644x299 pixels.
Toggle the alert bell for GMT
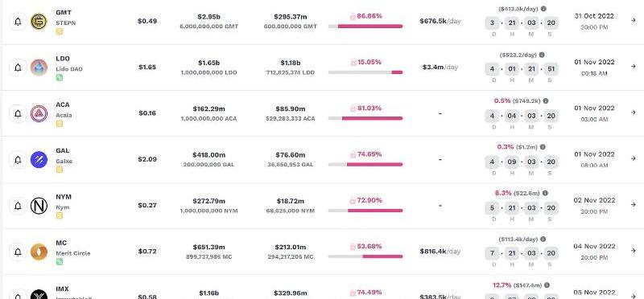tap(18, 22)
